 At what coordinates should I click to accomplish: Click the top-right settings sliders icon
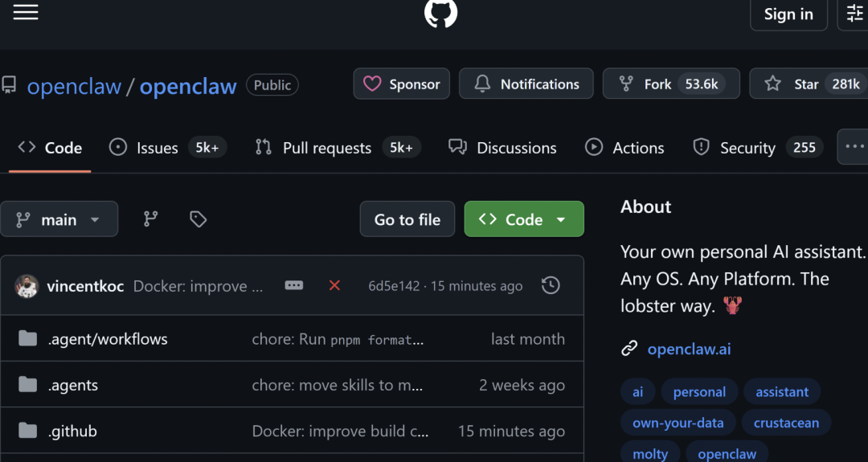(x=854, y=14)
